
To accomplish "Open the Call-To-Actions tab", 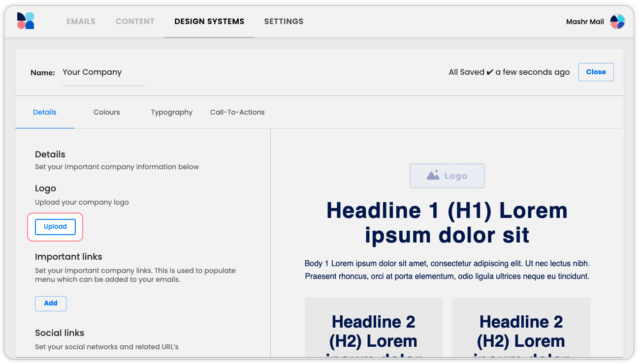I will (237, 112).
